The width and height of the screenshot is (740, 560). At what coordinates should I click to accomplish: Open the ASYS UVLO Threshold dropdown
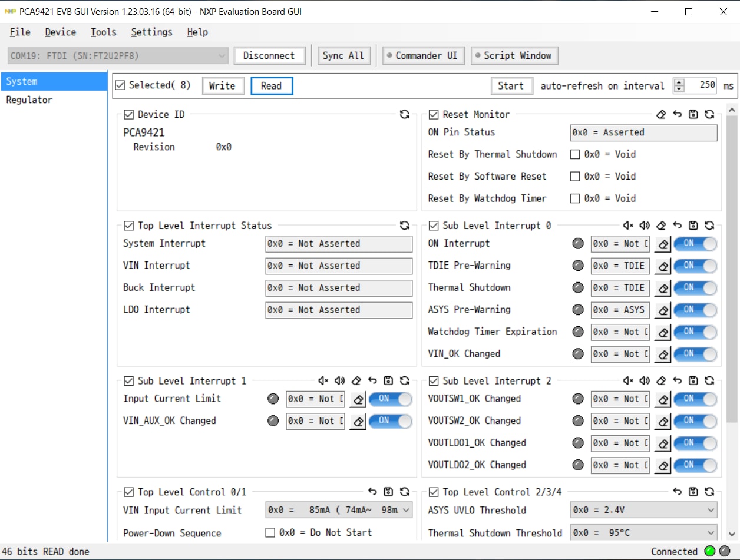coord(643,511)
